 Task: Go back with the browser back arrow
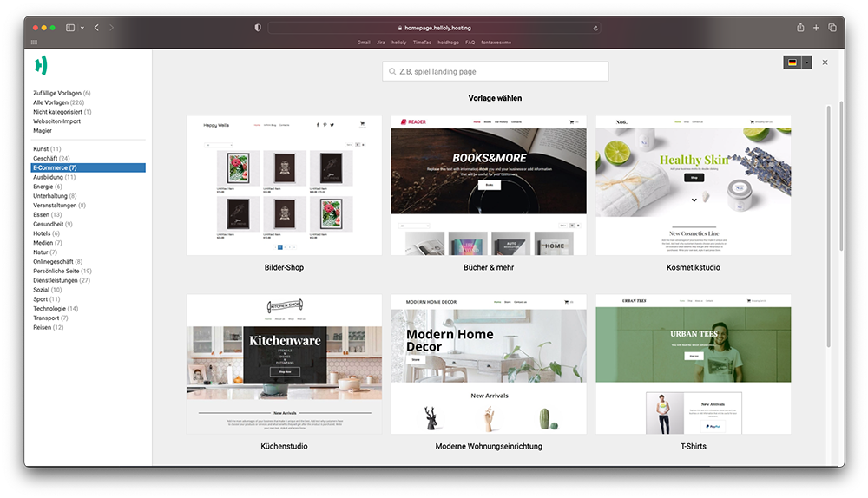pos(96,27)
